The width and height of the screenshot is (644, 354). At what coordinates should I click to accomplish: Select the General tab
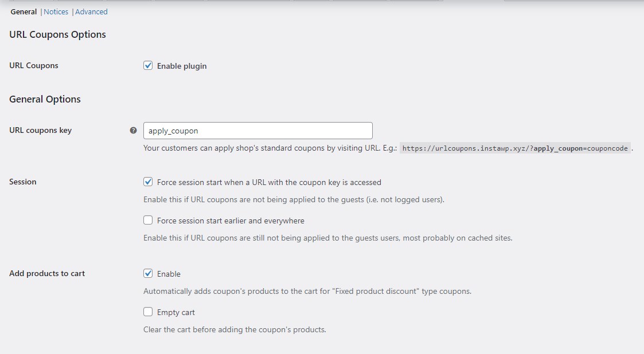tap(24, 11)
